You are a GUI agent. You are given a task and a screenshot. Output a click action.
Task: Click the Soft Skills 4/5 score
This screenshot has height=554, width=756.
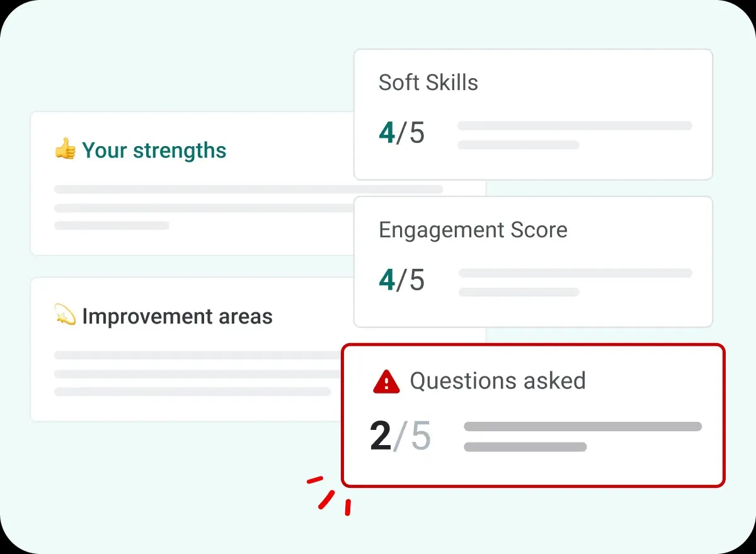[402, 133]
